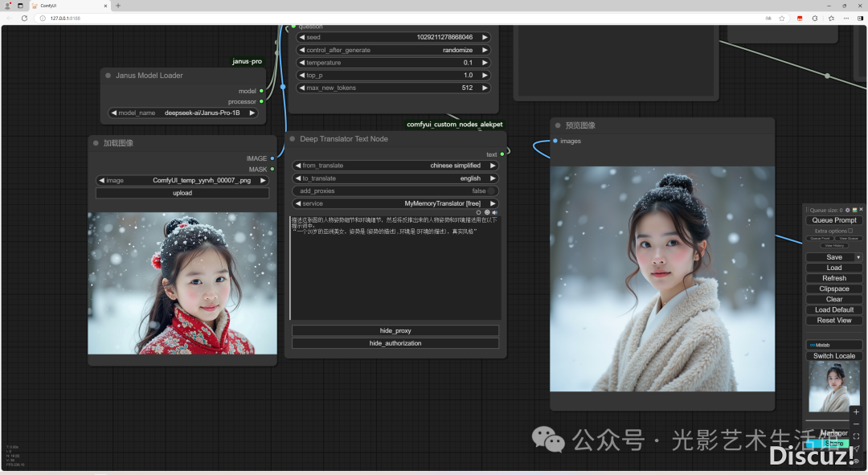Screen dimensions: 868x475
Task: Open the tab actions icon in the title bar
Action: (20, 6)
